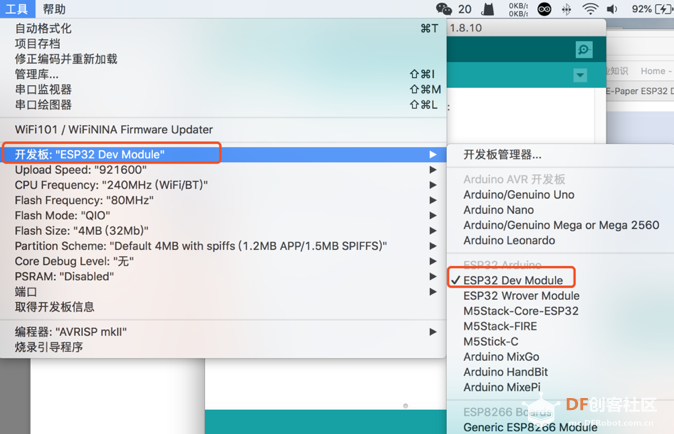Open the 帮助 menu in the menu bar

(x=54, y=9)
